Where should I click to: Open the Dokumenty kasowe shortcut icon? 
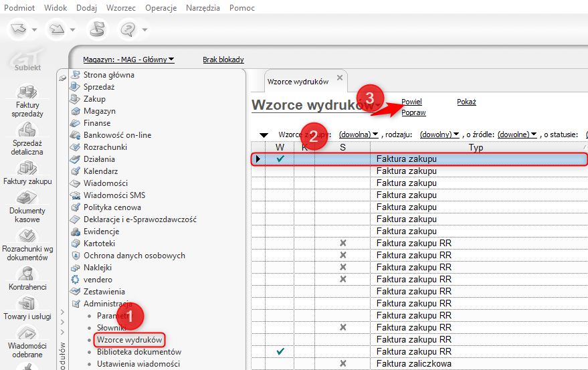click(27, 197)
